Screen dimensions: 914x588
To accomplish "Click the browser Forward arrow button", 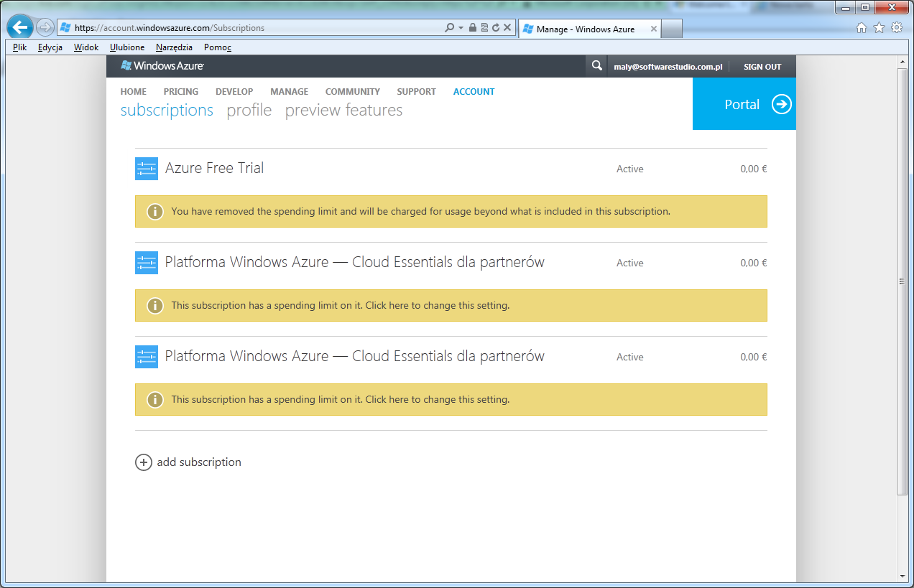I will (x=45, y=28).
